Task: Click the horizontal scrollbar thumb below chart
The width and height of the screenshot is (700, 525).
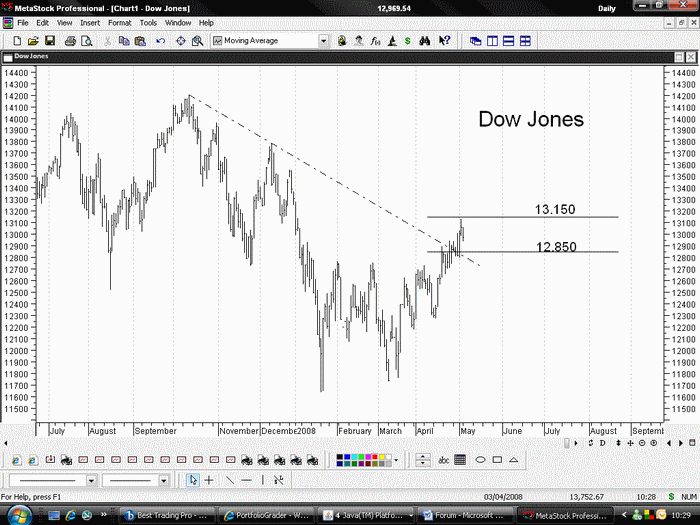Action: pos(567,443)
